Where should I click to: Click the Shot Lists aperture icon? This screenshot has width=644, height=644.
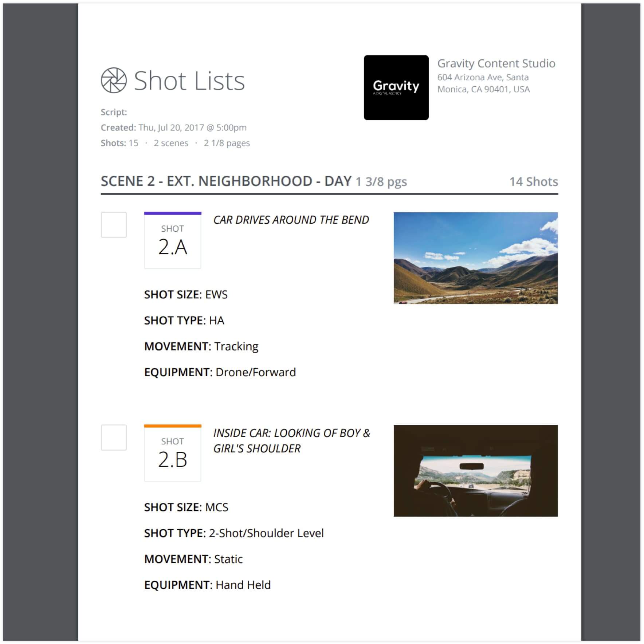(x=114, y=80)
